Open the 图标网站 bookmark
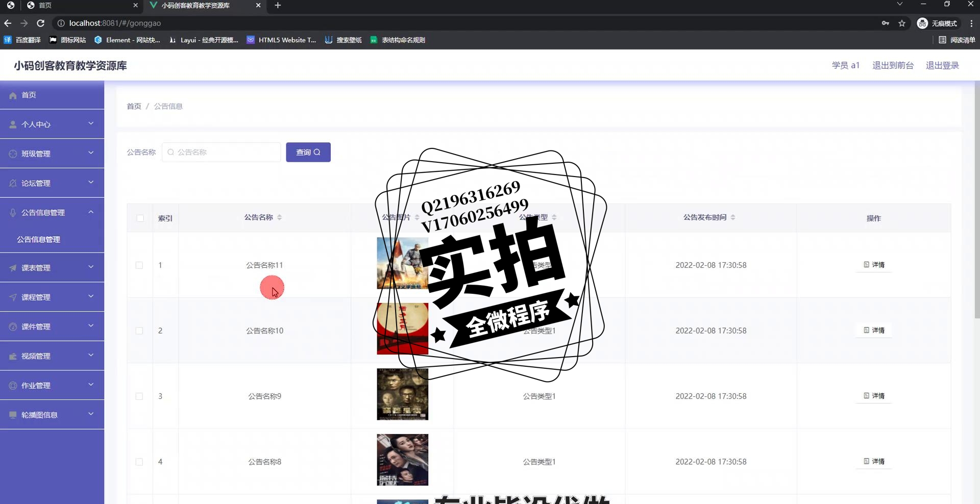The image size is (980, 504). pos(68,40)
